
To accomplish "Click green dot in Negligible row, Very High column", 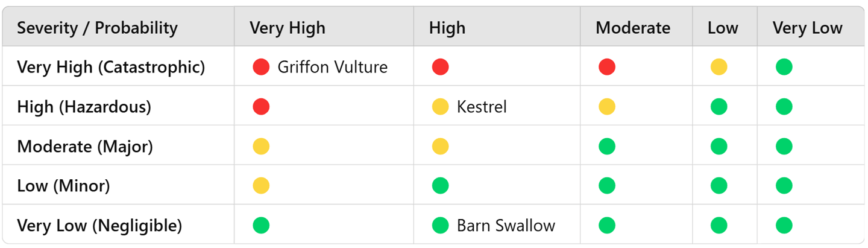I will click(x=261, y=226).
